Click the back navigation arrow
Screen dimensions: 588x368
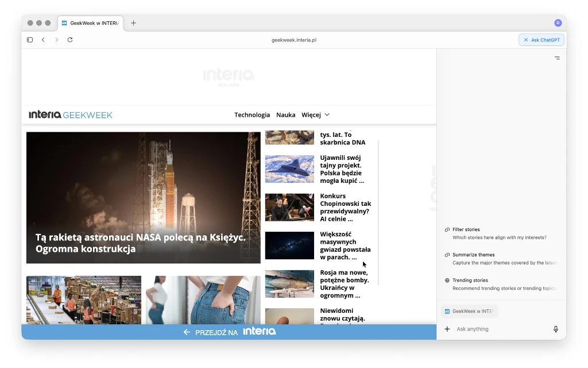(43, 40)
